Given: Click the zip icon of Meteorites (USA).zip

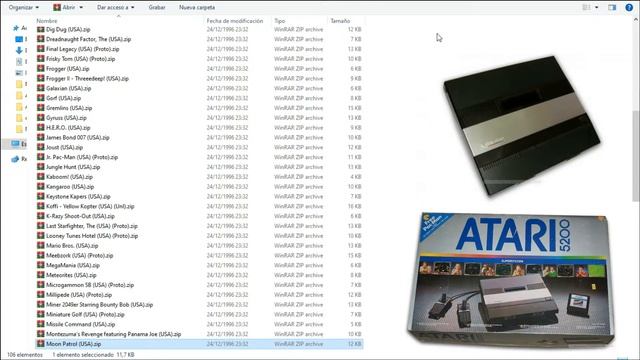Looking at the screenshot, I should (x=40, y=275).
